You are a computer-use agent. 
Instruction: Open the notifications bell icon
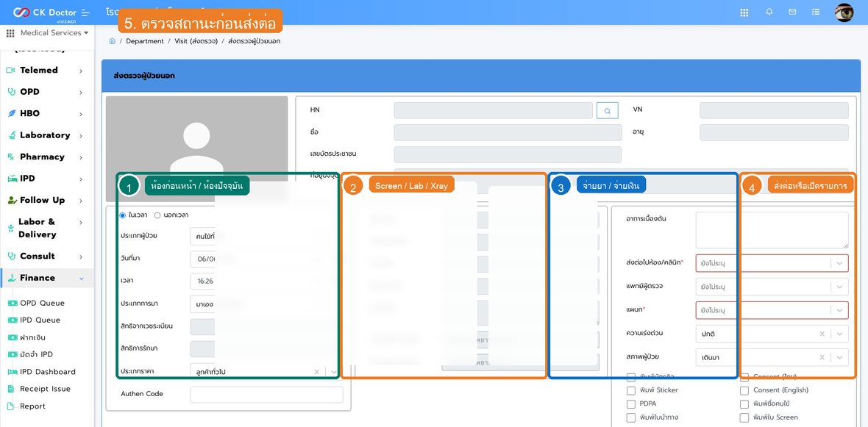tap(769, 12)
